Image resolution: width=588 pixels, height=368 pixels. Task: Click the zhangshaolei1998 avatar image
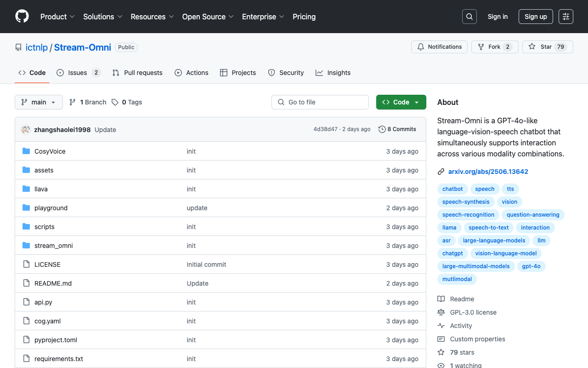tap(26, 130)
